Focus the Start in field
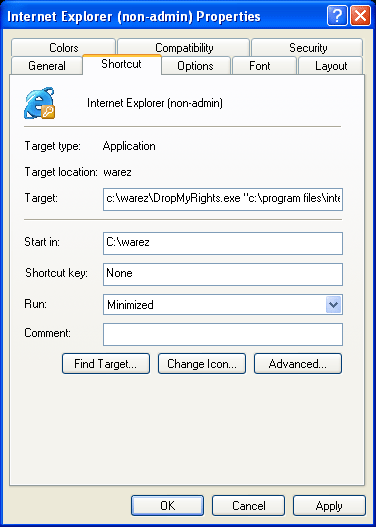 point(223,243)
